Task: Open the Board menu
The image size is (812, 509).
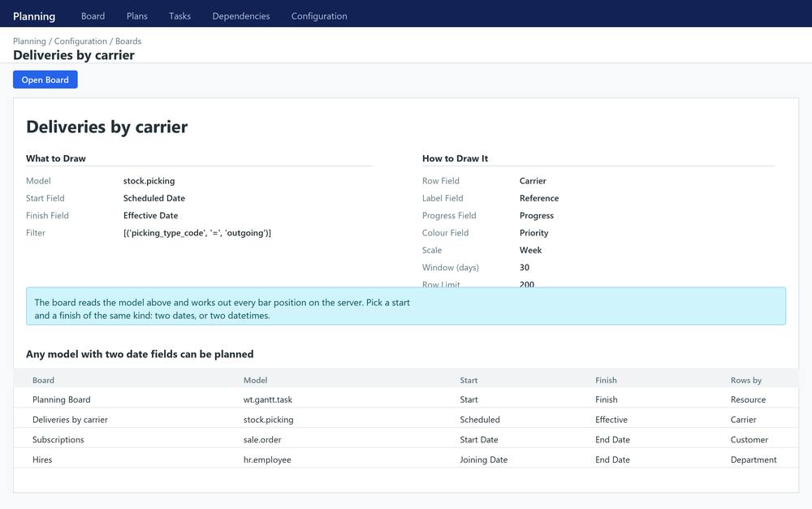Action: (93, 16)
